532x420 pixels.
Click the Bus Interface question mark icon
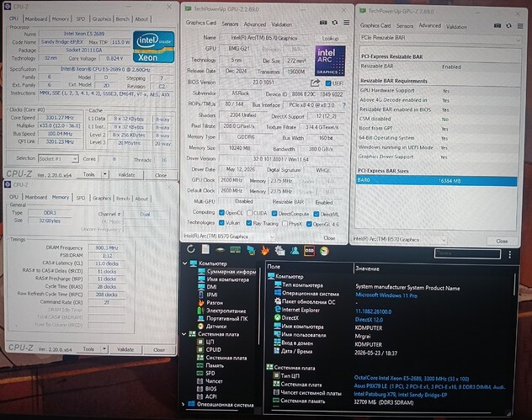click(344, 105)
